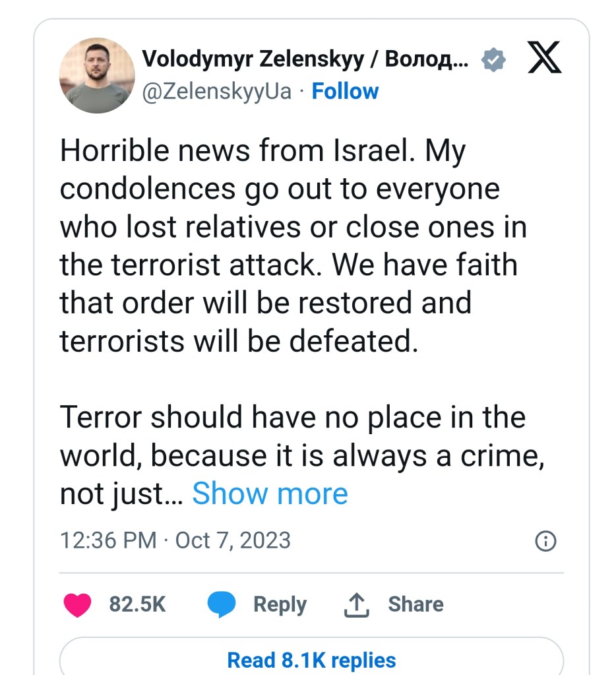The image size is (616, 675).
Task: Open the 12:36 PM Oct 7, 2023 timestamp
Action: pos(175,540)
